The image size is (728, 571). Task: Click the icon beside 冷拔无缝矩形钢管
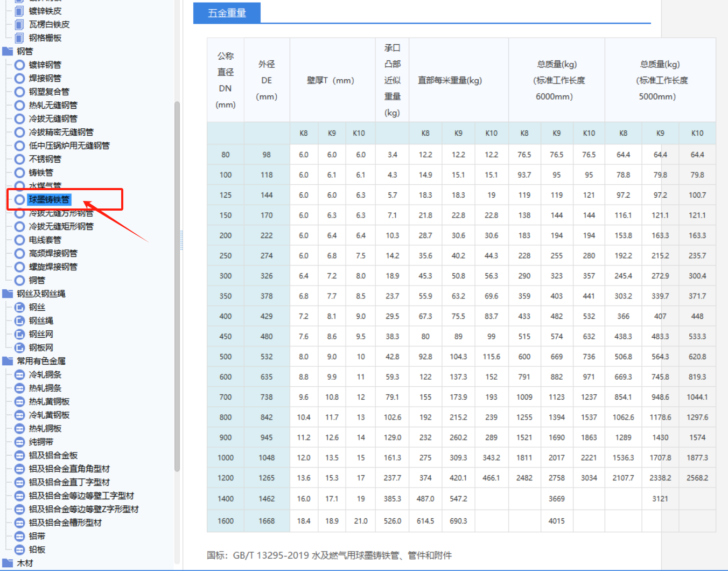(20, 227)
